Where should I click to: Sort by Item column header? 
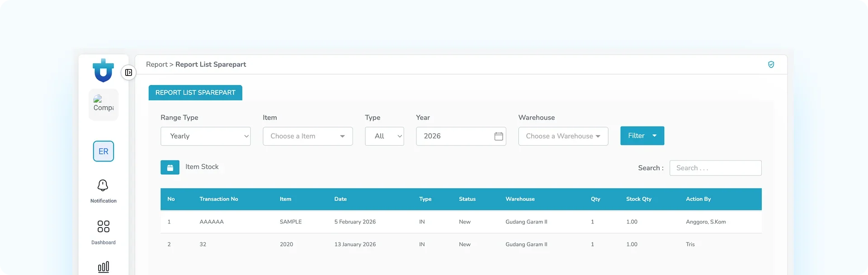click(285, 199)
